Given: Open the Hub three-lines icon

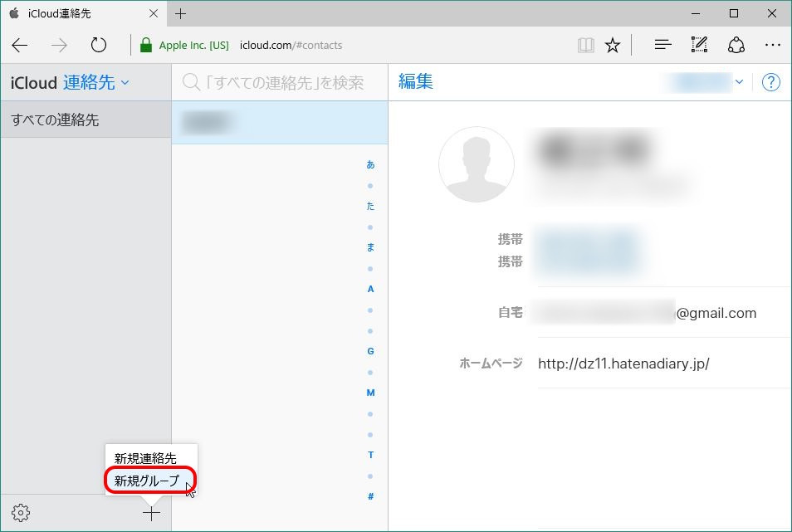Looking at the screenshot, I should 662,45.
